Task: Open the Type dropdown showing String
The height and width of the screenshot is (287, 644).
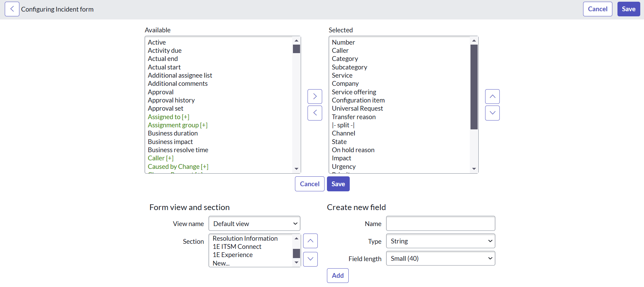Action: 440,241
